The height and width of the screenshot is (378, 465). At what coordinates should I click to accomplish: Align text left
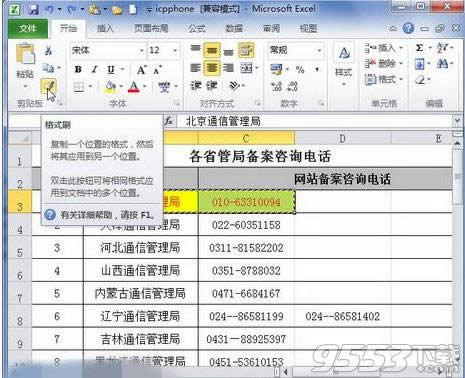click(195, 68)
